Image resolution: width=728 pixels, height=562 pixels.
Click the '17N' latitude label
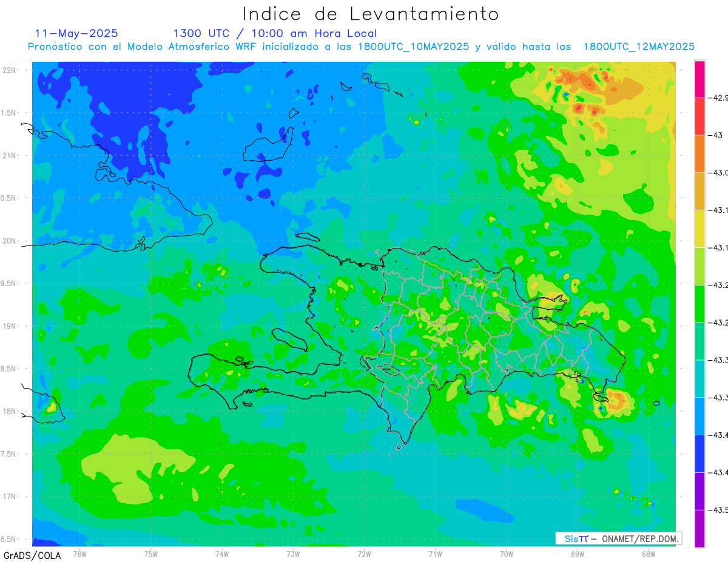click(x=10, y=497)
